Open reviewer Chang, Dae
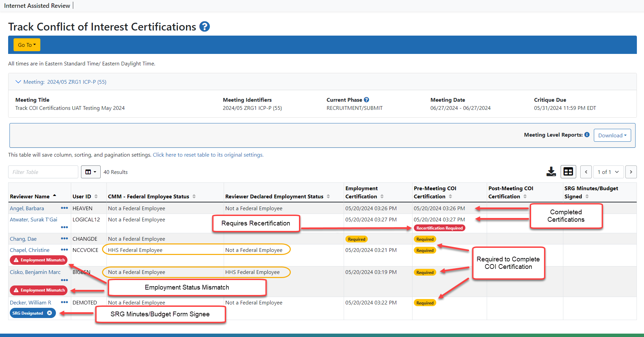This screenshot has width=644, height=337. point(23,239)
